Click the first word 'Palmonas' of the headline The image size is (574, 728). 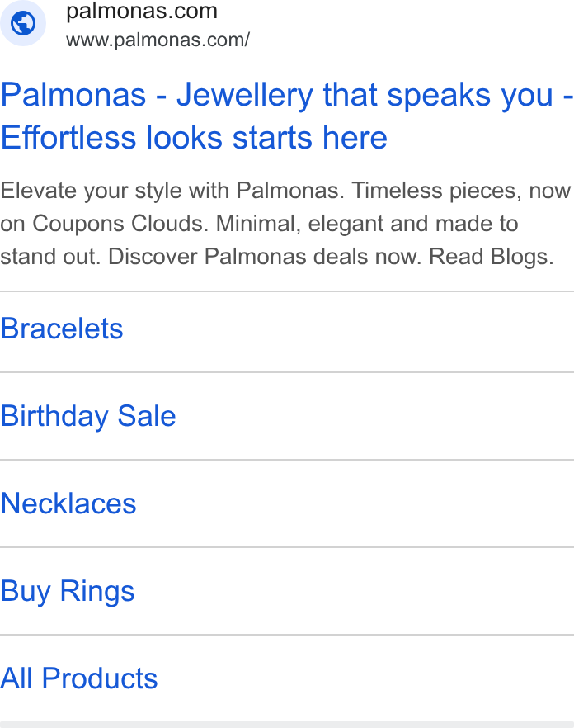click(73, 95)
